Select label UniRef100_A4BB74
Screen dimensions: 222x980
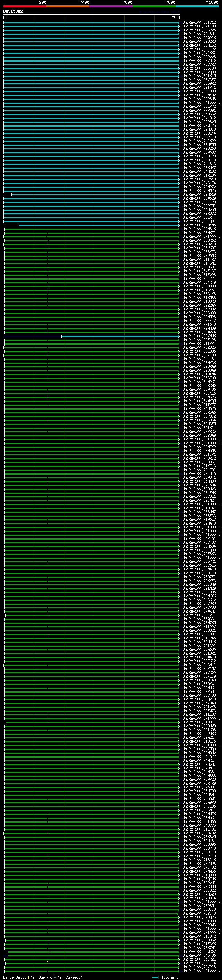[x=199, y=898]
